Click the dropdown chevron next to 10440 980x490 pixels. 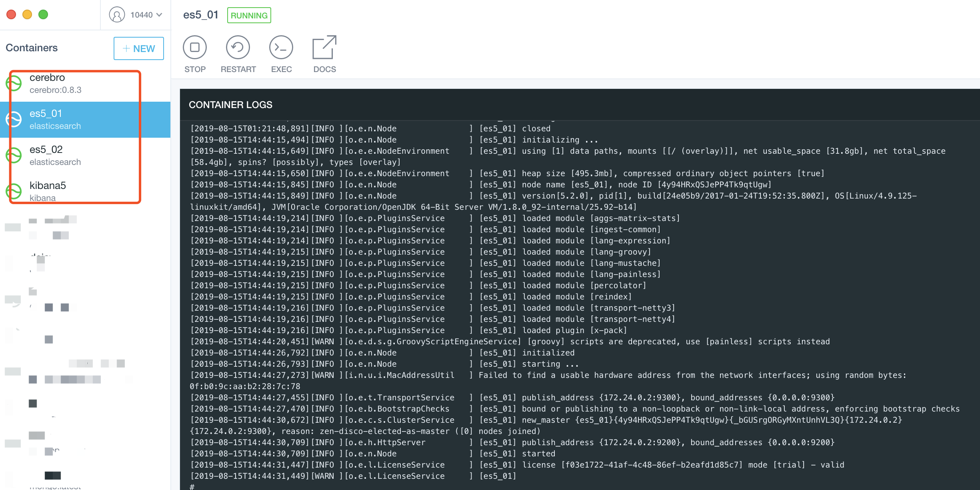pyautogui.click(x=159, y=15)
